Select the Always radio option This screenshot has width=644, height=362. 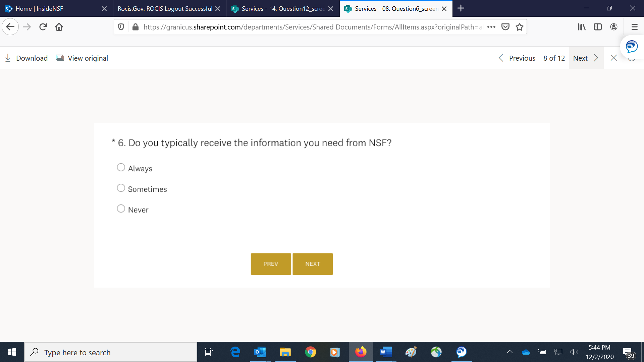[x=121, y=167]
